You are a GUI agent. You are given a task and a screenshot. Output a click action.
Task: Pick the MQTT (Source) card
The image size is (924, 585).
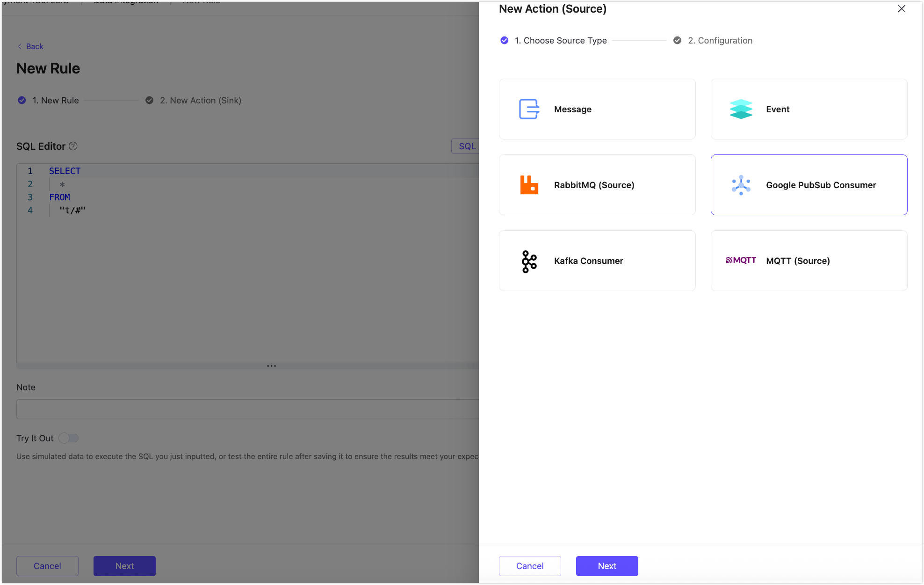pyautogui.click(x=809, y=261)
